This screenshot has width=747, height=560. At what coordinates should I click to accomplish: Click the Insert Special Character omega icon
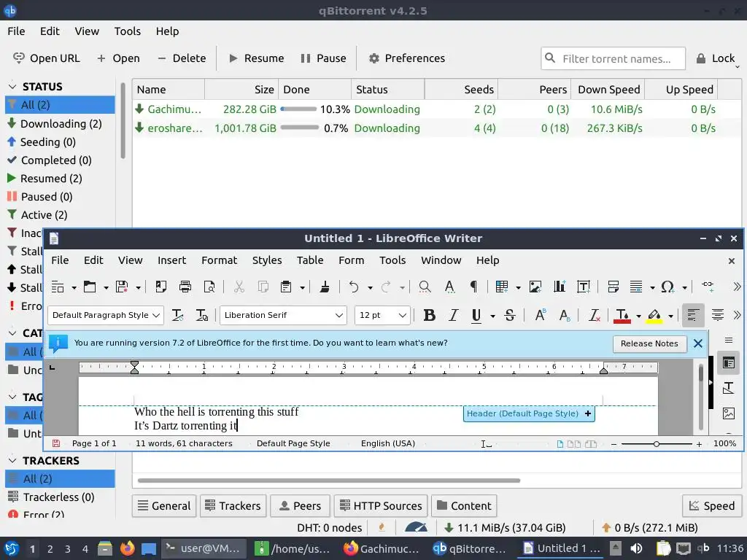coord(667,287)
